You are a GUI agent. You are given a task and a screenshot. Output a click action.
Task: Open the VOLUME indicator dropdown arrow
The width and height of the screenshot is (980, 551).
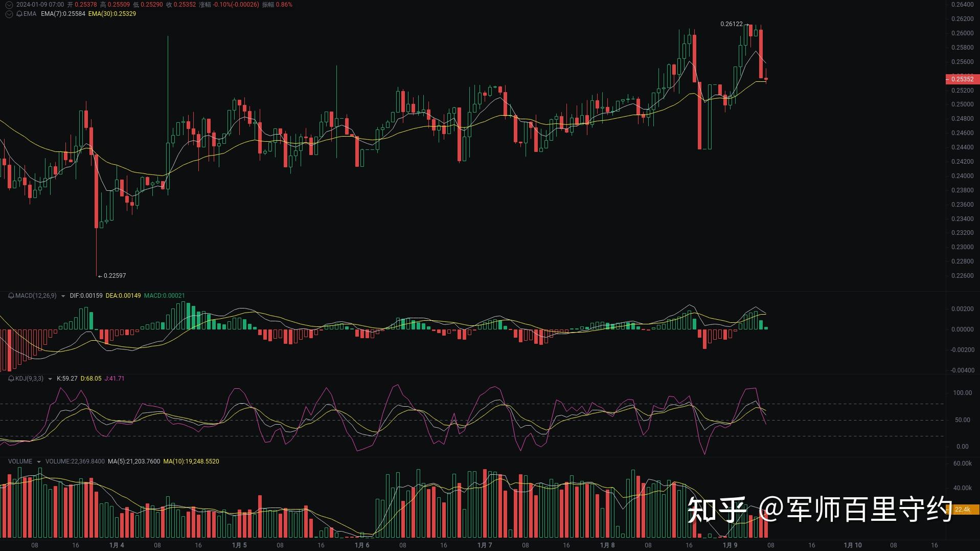pyautogui.click(x=38, y=462)
